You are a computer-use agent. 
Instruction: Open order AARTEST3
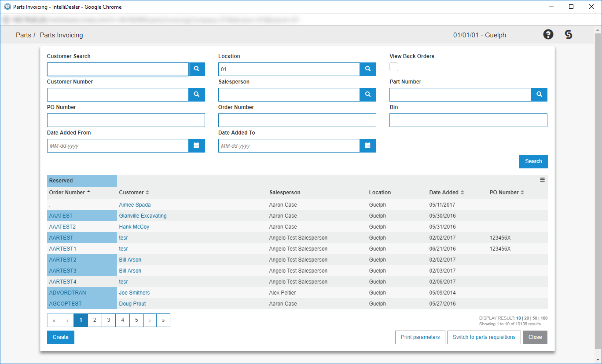[62, 271]
